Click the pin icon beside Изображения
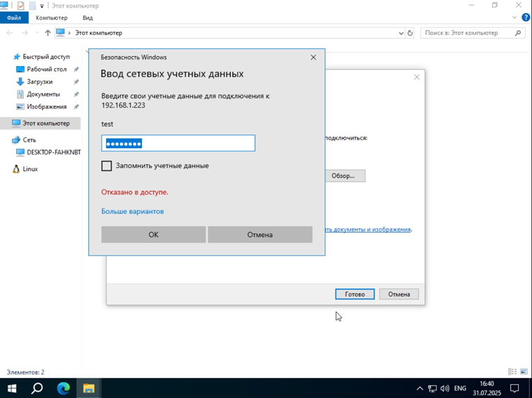This screenshot has width=532, height=398. click(76, 106)
